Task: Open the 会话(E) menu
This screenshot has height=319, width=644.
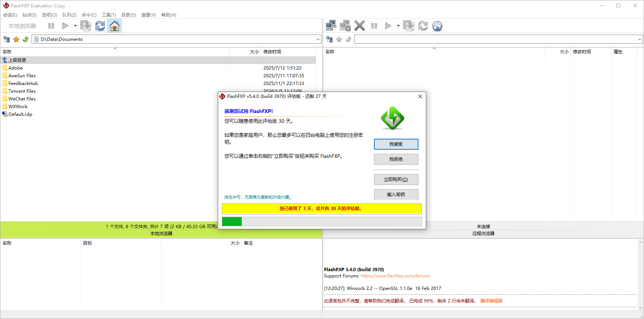Action: coord(10,15)
